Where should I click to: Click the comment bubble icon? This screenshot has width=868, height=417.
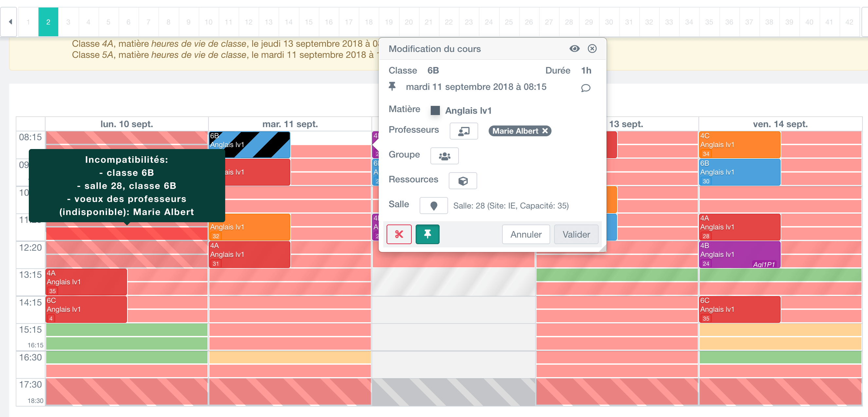tap(585, 88)
